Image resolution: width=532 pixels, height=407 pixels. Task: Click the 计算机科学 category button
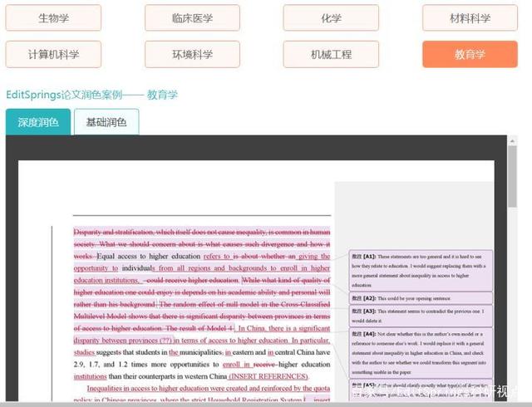[x=53, y=54]
